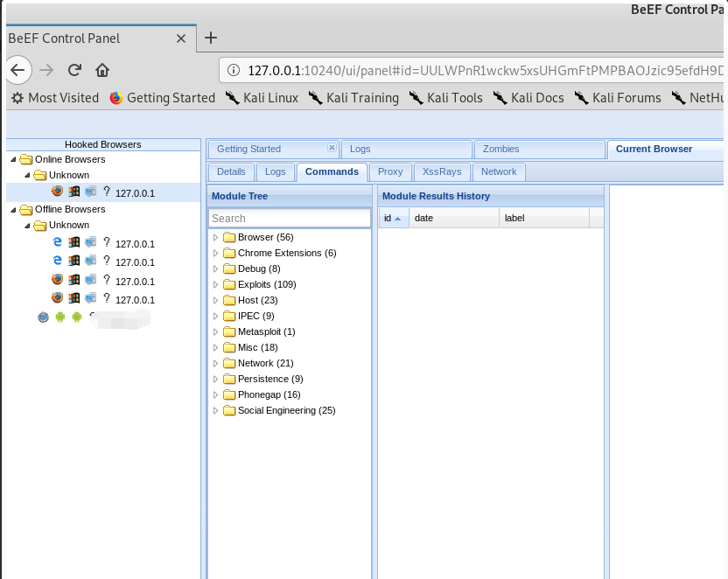Click the Edge icon of second offline browser
The image size is (728, 579).
[x=57, y=261]
